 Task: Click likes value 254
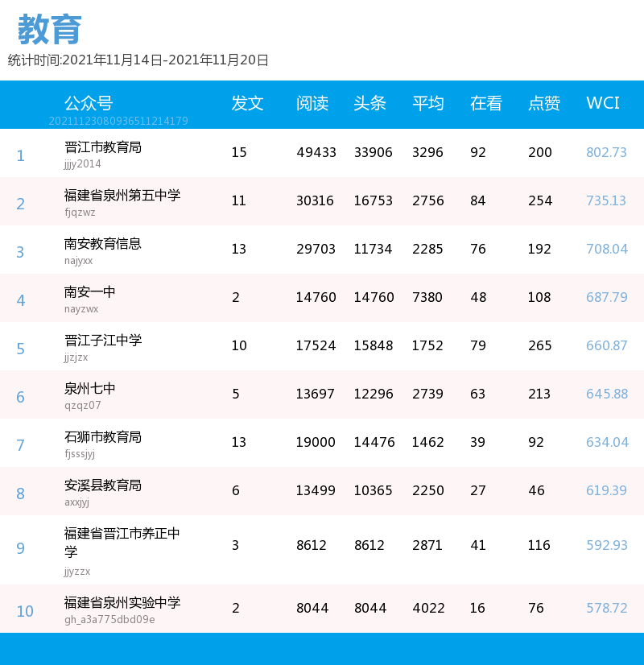(540, 200)
